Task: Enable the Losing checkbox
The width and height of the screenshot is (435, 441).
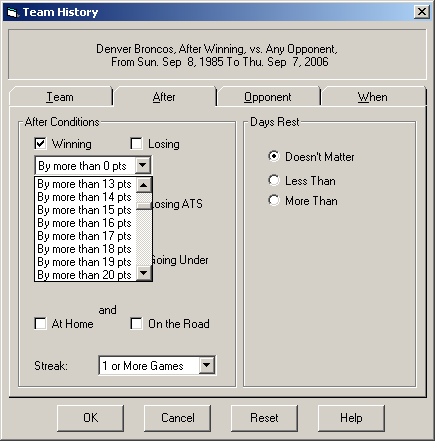Action: tap(136, 144)
